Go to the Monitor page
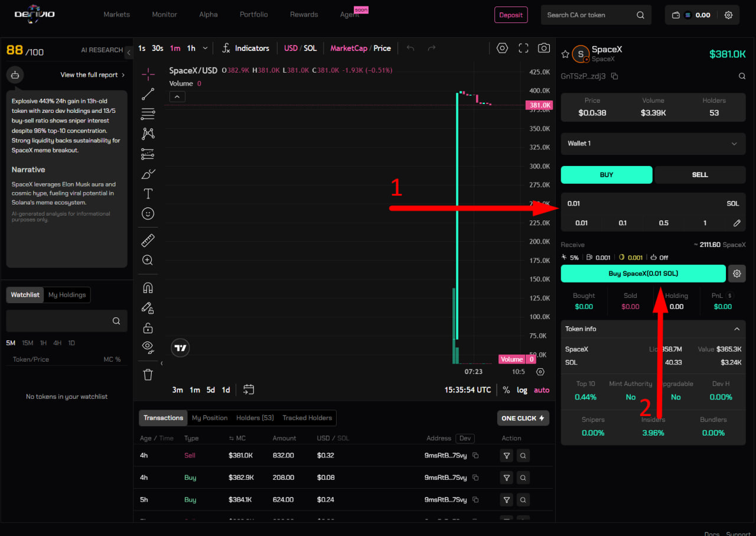Screen dimensions: 756x536 pos(165,15)
